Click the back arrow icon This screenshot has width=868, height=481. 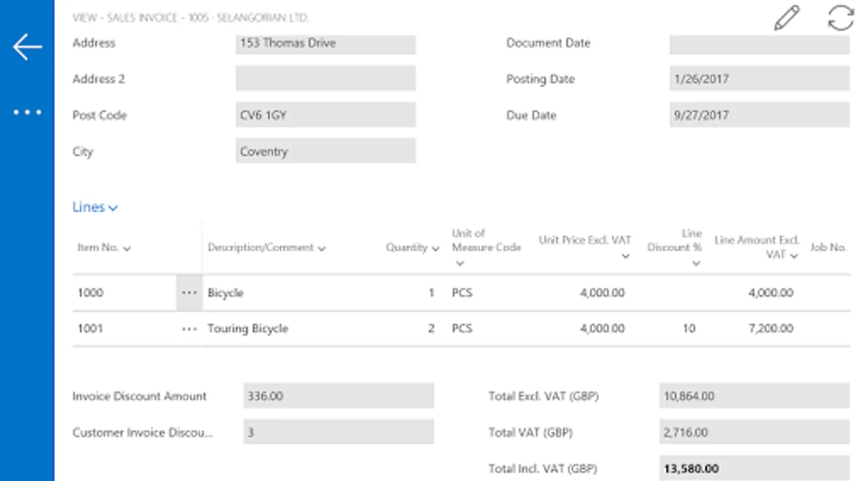(27, 47)
